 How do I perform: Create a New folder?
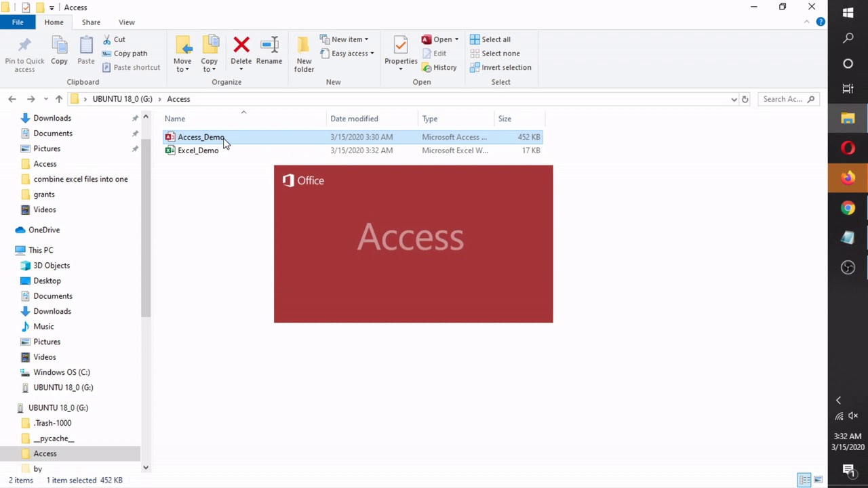304,54
